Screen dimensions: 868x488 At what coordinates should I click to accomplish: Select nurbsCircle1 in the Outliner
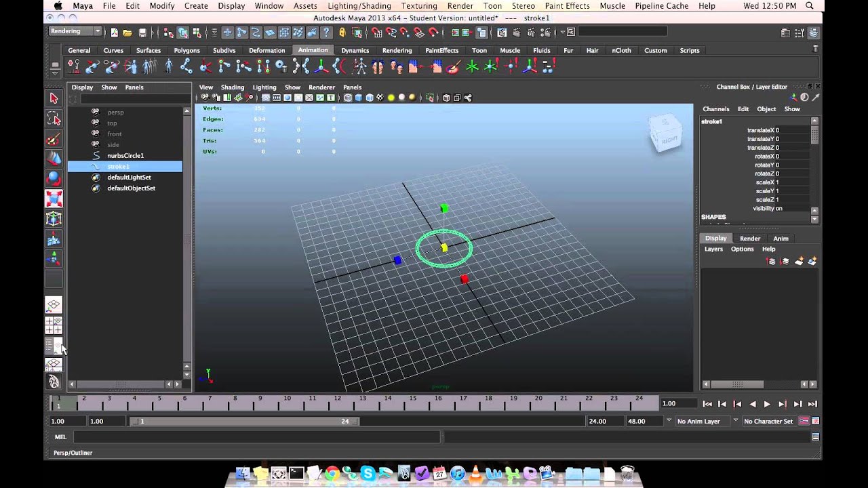(x=125, y=155)
